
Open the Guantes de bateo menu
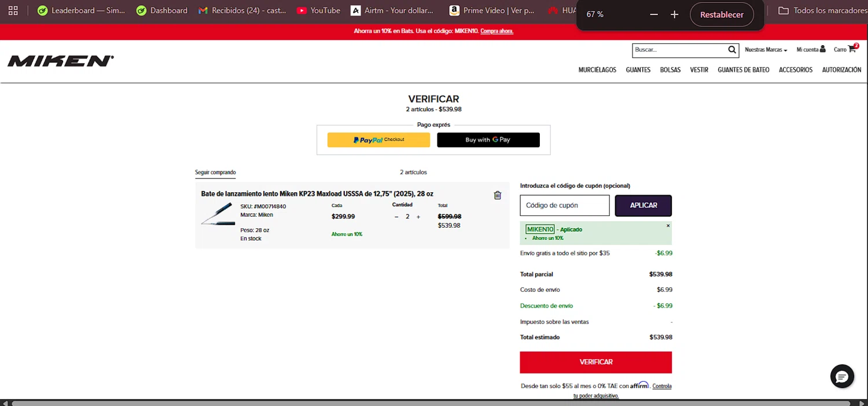point(744,70)
